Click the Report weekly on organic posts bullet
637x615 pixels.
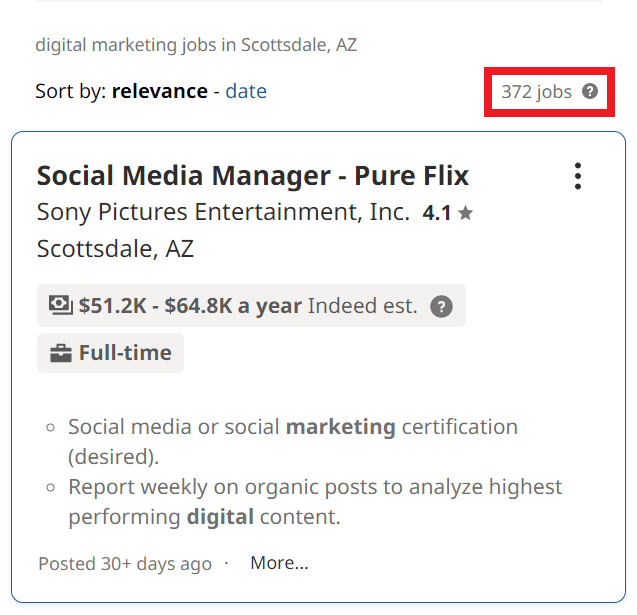coord(315,502)
